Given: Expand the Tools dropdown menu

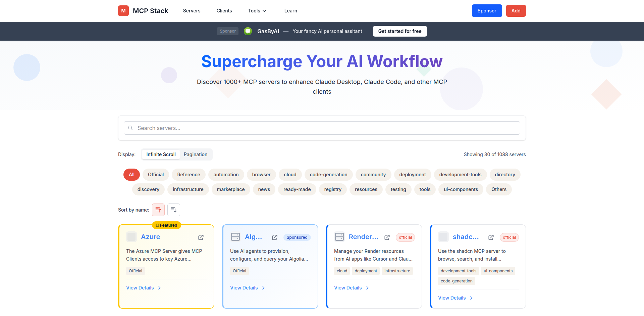Looking at the screenshot, I should tap(257, 11).
